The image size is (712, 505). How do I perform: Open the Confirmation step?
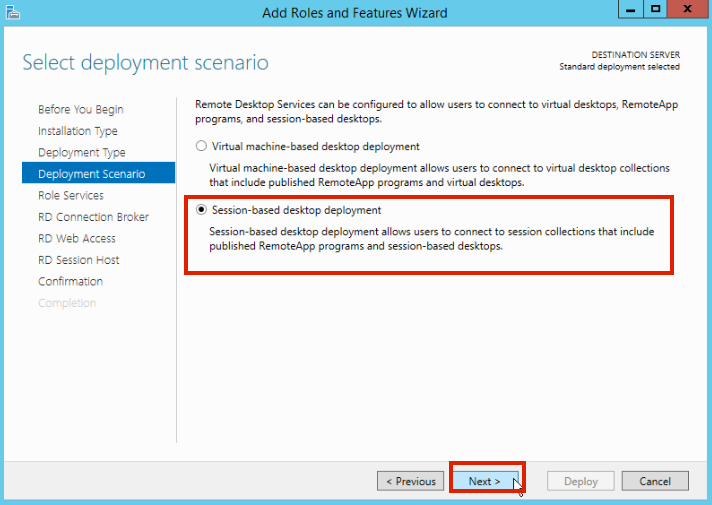[71, 282]
